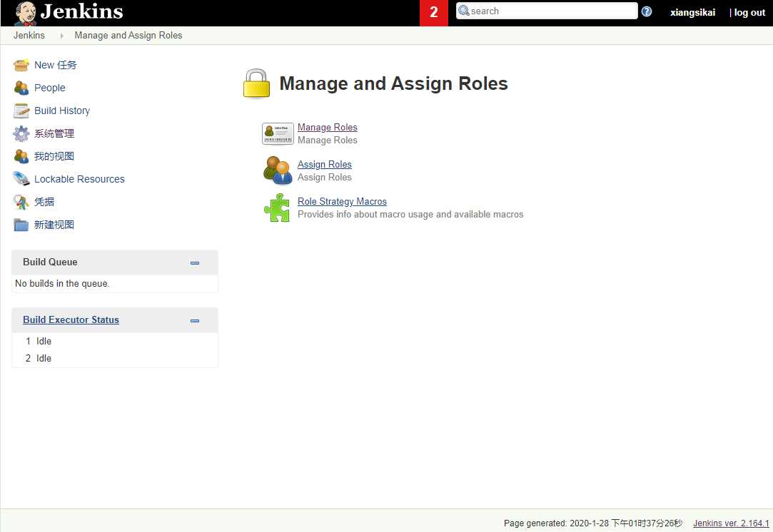This screenshot has width=773, height=532.
Task: Click the Build Queue panel title
Action: point(50,262)
